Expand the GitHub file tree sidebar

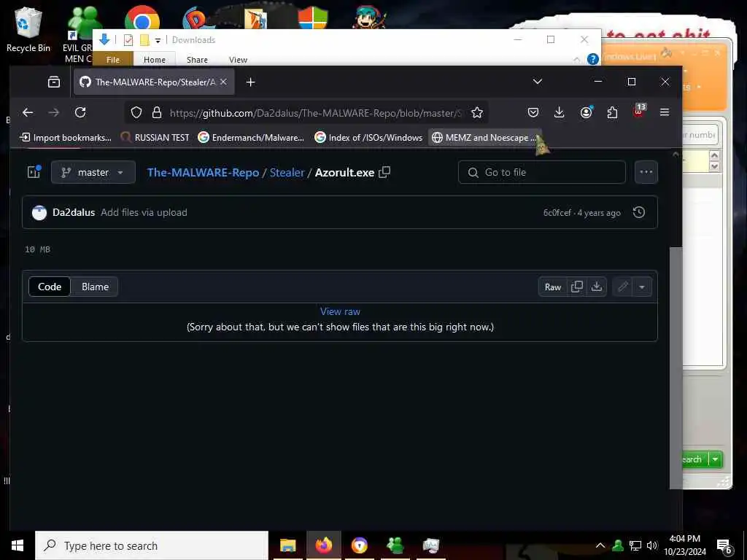(34, 172)
